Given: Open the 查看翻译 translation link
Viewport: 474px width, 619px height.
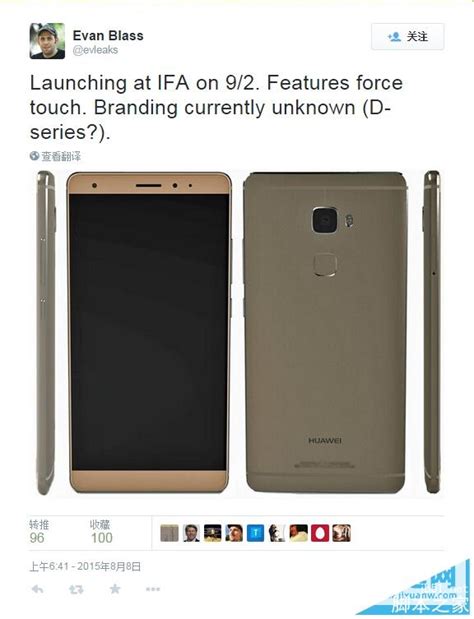Looking at the screenshot, I should pos(61,156).
